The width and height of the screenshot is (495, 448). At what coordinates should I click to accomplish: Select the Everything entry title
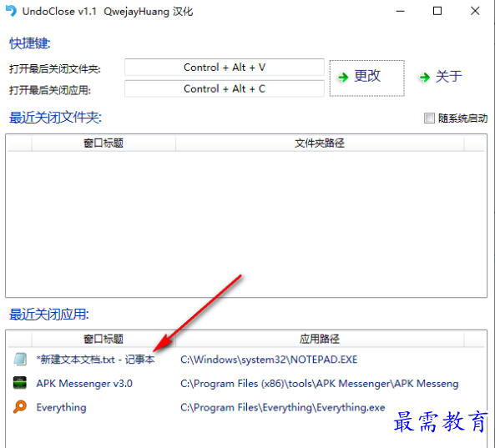pos(61,407)
